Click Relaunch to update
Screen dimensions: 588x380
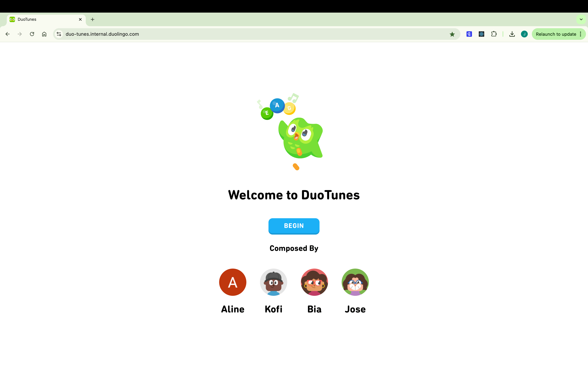pos(556,34)
